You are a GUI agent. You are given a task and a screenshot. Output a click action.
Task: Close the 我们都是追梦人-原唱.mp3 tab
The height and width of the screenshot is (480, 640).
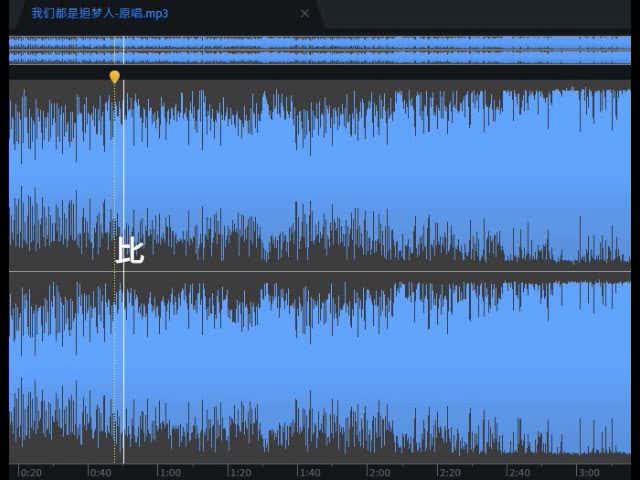(304, 13)
